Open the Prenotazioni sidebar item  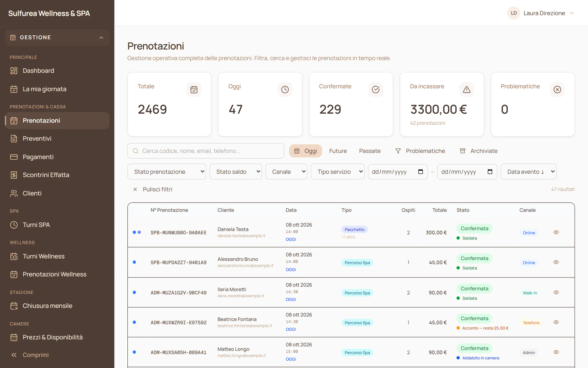57,121
